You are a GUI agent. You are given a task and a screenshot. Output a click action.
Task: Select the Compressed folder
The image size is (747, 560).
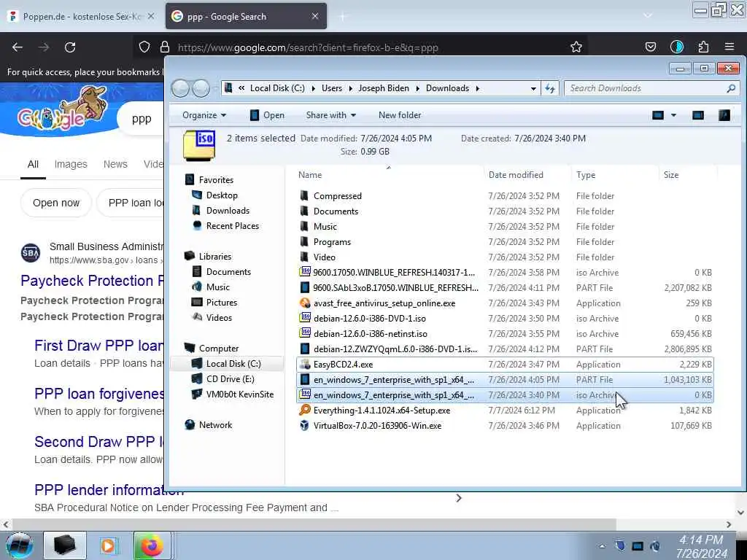click(337, 195)
